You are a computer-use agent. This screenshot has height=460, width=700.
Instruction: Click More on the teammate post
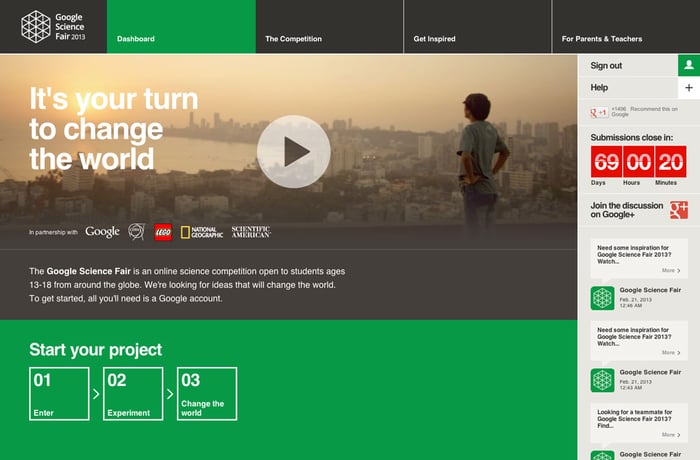coord(671,435)
